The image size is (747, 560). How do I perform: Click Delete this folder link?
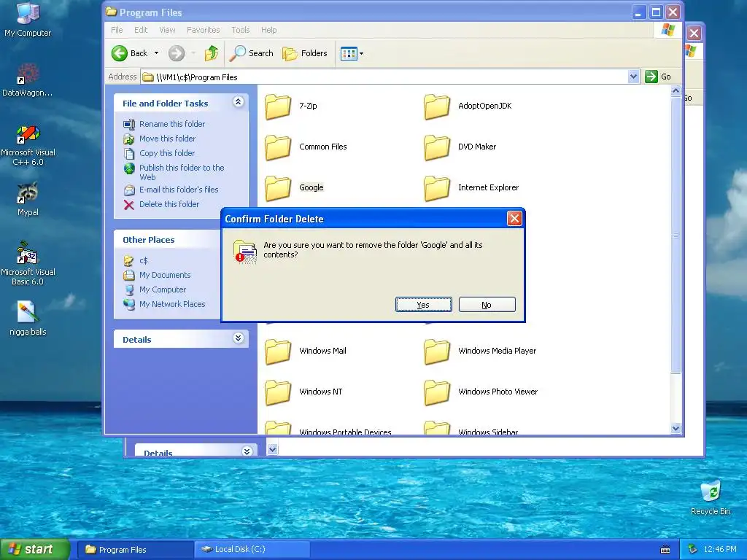point(169,204)
